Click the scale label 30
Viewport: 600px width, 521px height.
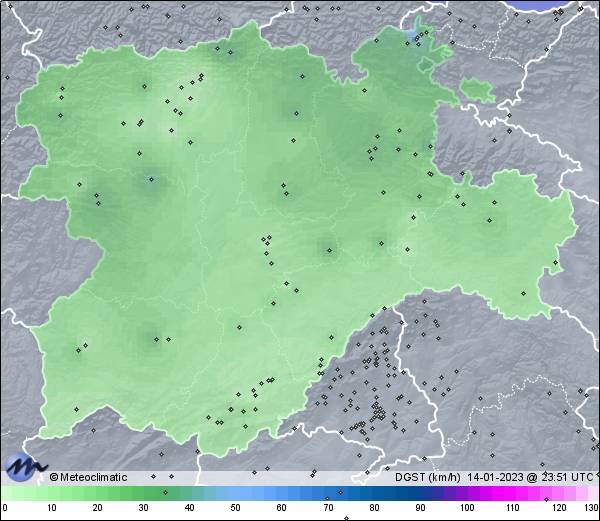pos(143,508)
